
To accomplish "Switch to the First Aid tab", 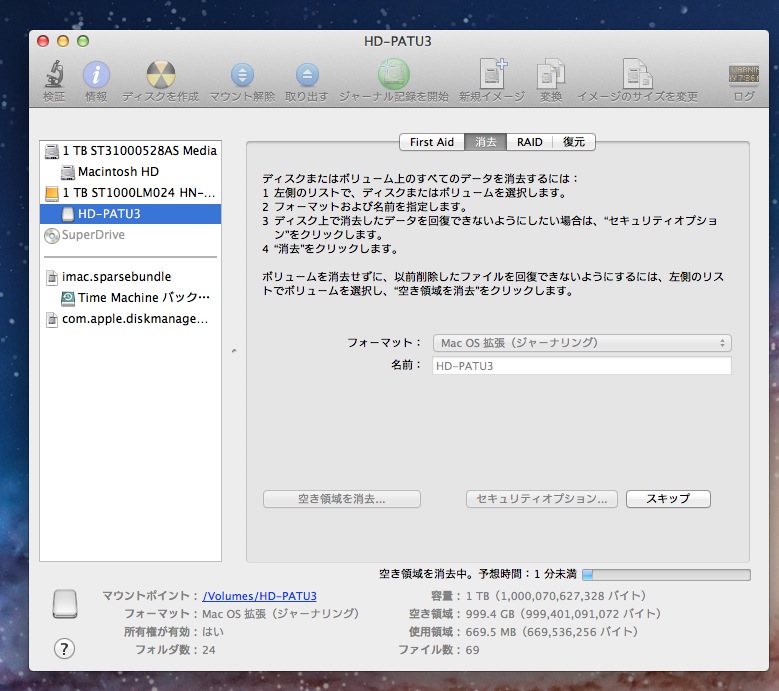I will tap(432, 142).
